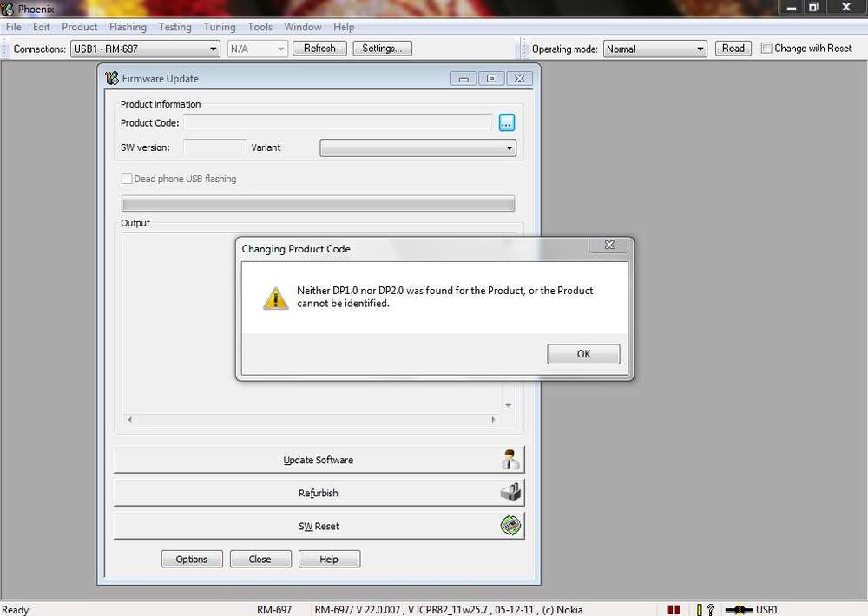Open the Tools menu
This screenshot has width=868, height=616.
[x=260, y=27]
